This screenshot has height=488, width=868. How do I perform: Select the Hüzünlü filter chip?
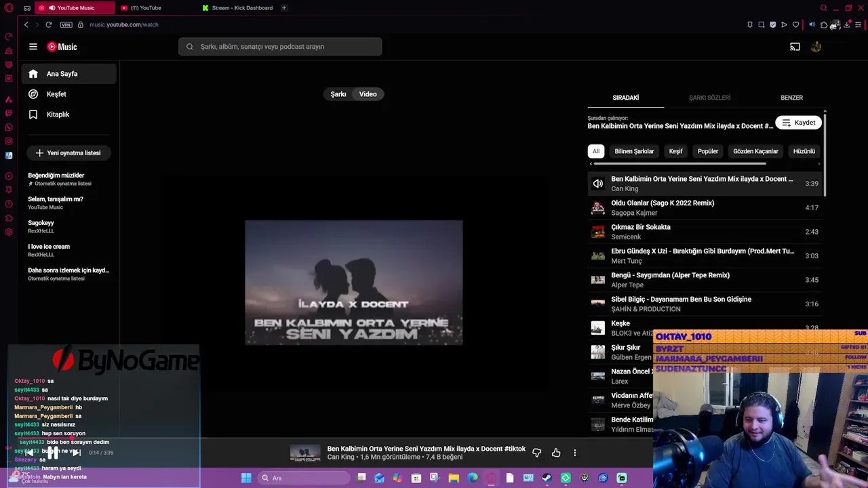click(804, 151)
